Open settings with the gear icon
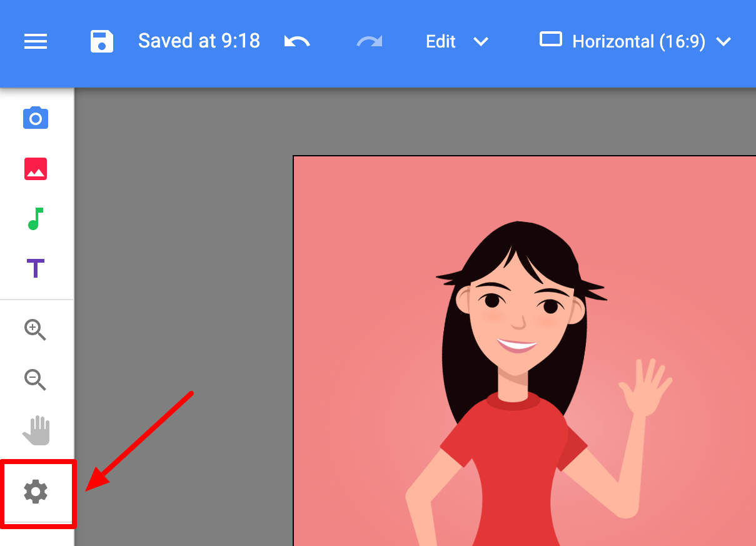 coord(36,492)
